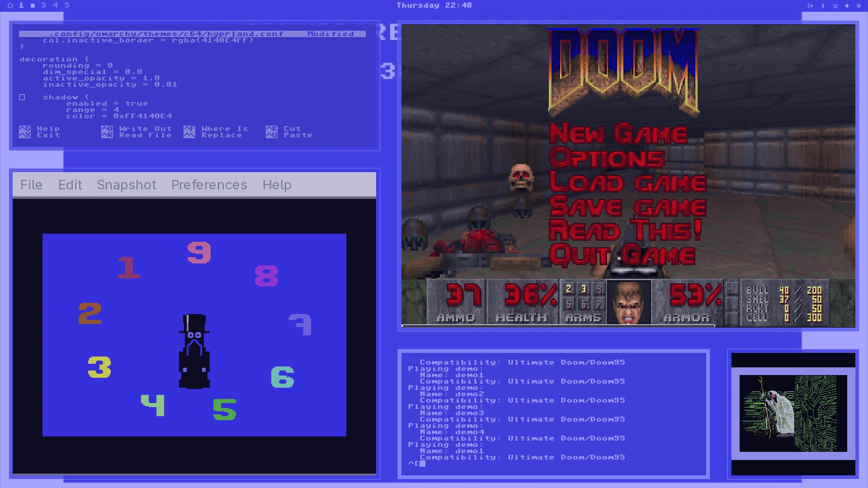This screenshot has width=868, height=488.
Task: Select the active workspace square indicator
Action: tap(33, 5)
